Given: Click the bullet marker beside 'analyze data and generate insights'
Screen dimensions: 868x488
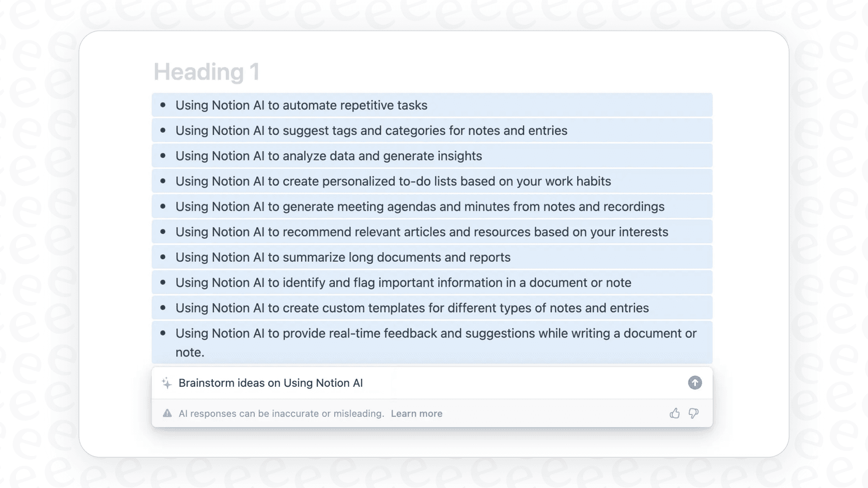Looking at the screenshot, I should click(164, 155).
